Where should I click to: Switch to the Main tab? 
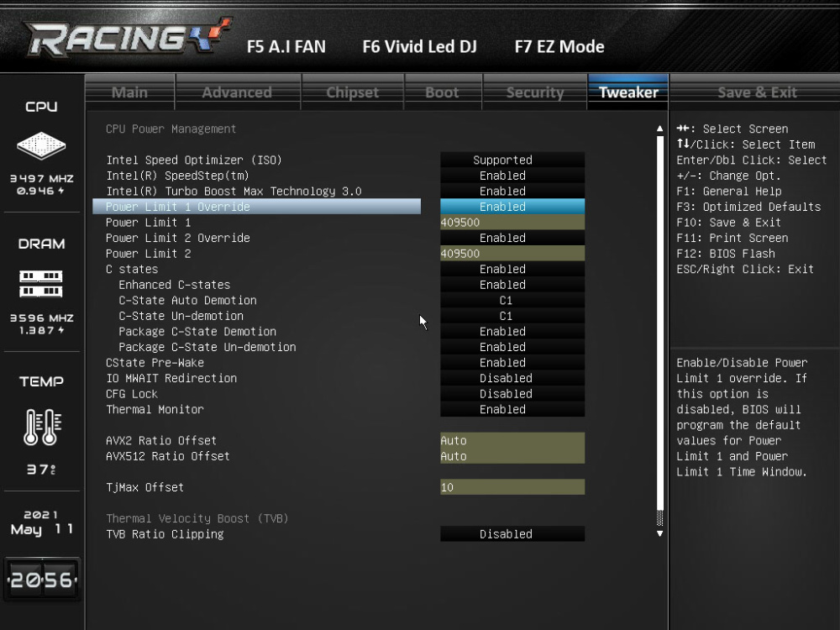click(129, 92)
